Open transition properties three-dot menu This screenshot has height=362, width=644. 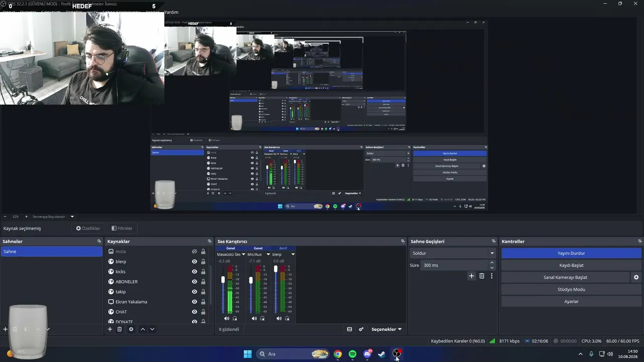(492, 276)
